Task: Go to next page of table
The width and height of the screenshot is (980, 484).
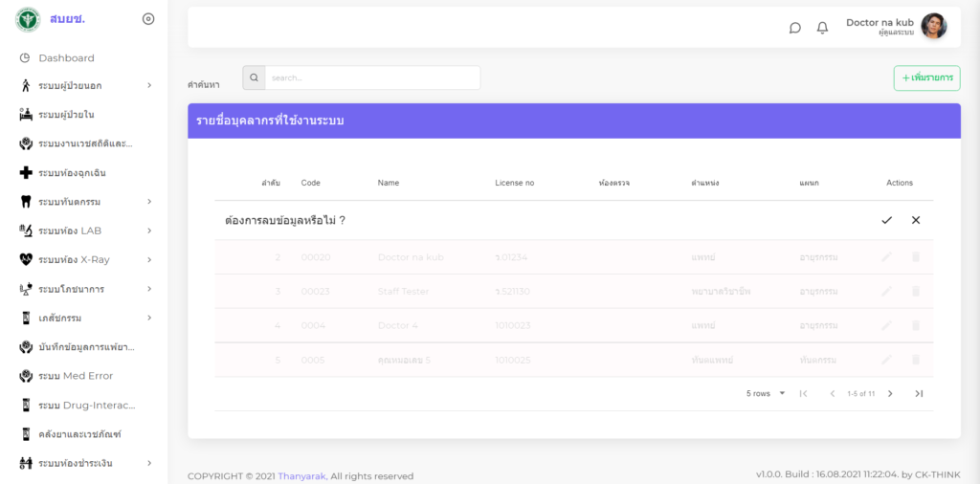Action: [890, 393]
